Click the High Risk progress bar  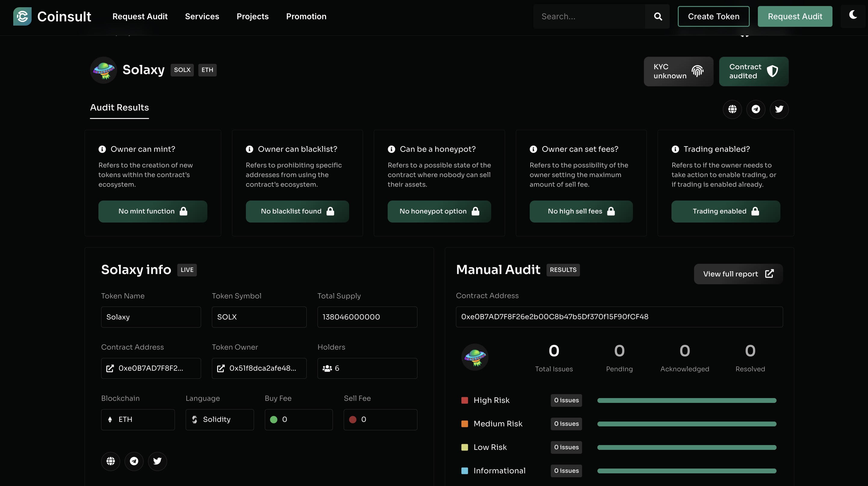687,400
